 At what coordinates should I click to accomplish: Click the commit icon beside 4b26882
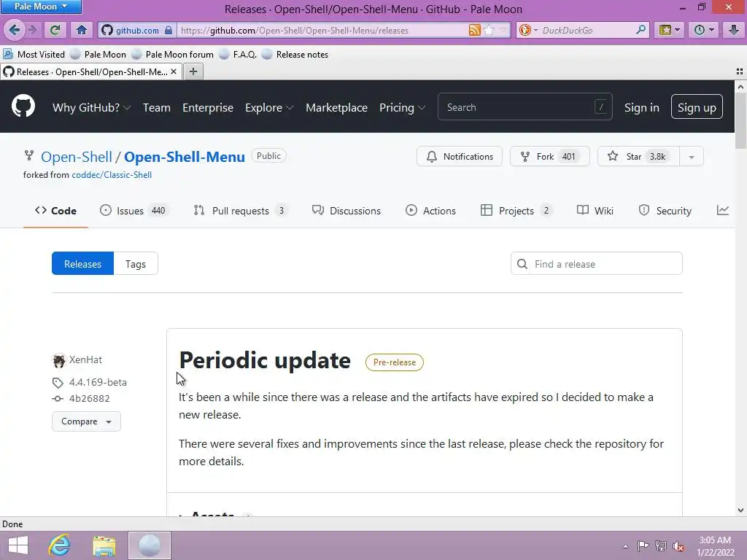tap(58, 399)
